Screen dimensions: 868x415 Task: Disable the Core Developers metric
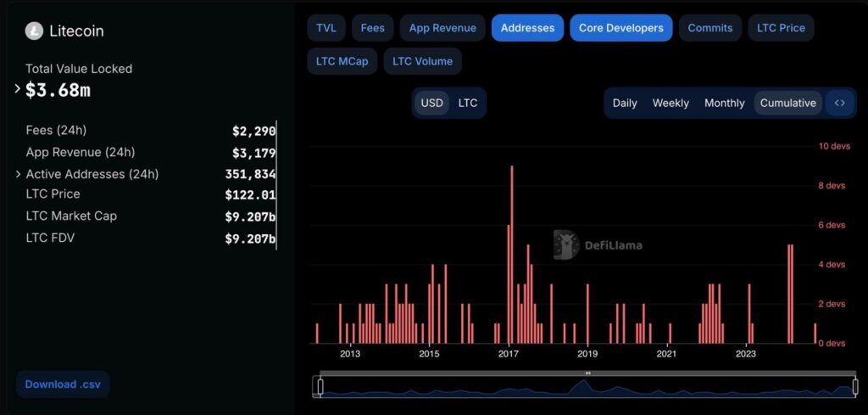(621, 28)
